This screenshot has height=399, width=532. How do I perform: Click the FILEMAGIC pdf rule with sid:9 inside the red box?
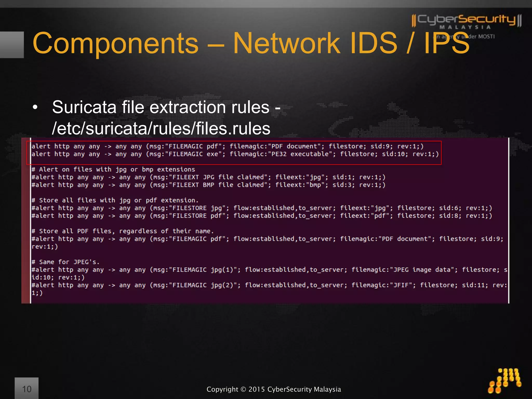(x=228, y=147)
